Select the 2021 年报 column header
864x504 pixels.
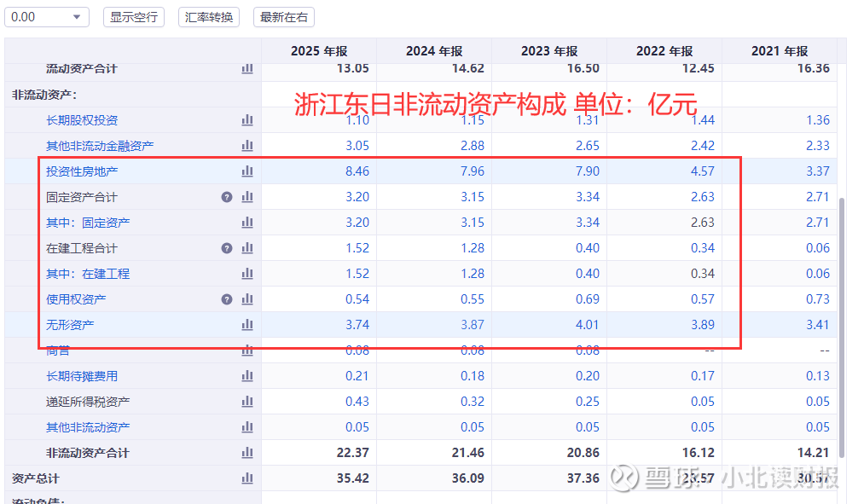[x=780, y=50]
